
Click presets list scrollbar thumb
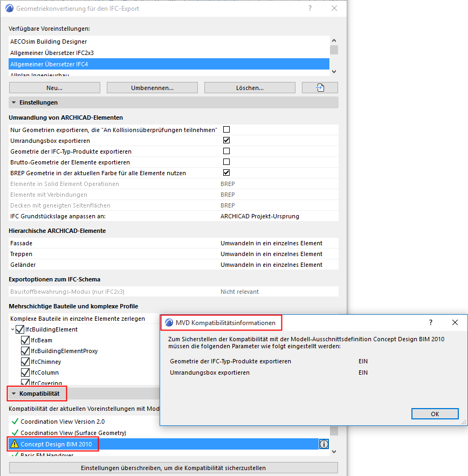coord(334,50)
